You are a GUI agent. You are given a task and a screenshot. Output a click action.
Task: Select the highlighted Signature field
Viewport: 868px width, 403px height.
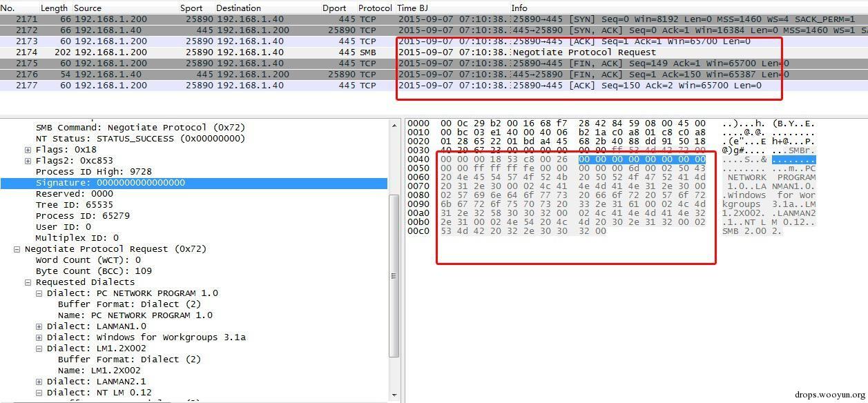point(194,183)
